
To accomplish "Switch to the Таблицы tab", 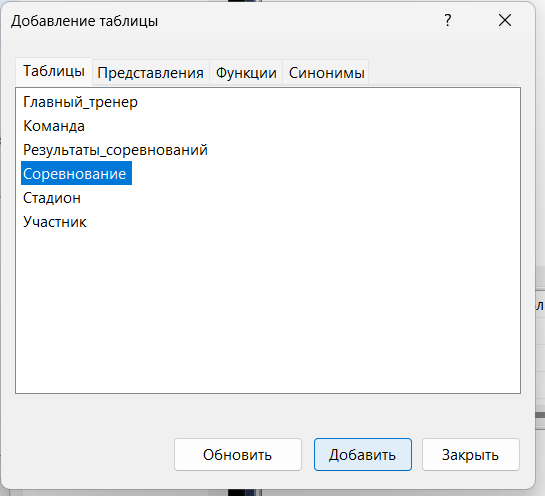I will pos(54,71).
